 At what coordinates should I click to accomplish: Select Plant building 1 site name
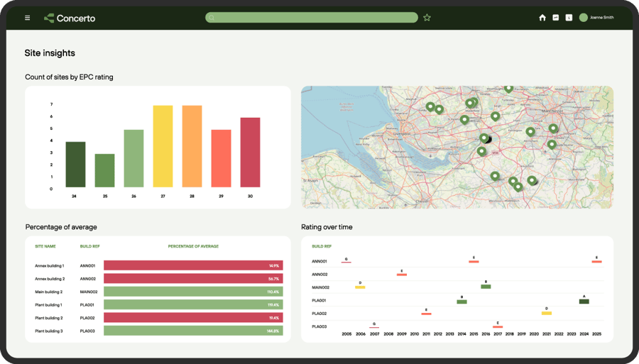(48, 305)
